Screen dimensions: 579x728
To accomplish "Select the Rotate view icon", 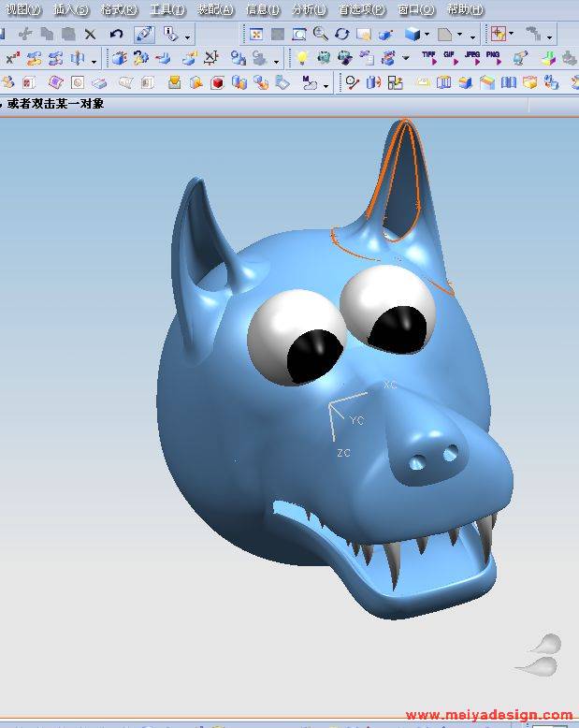I will (342, 34).
